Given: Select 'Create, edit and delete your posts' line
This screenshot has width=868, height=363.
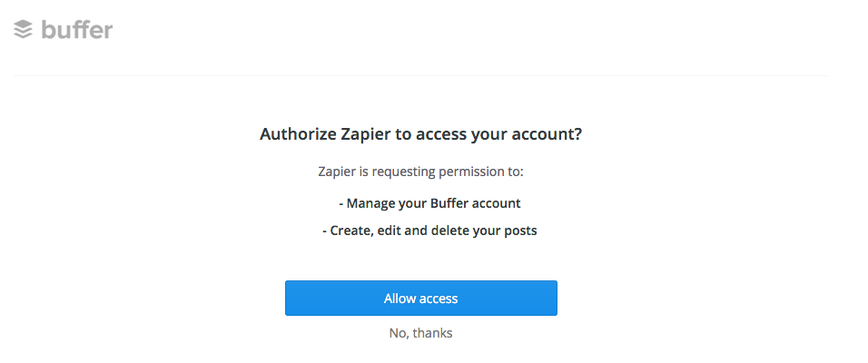Looking at the screenshot, I should tap(429, 231).
